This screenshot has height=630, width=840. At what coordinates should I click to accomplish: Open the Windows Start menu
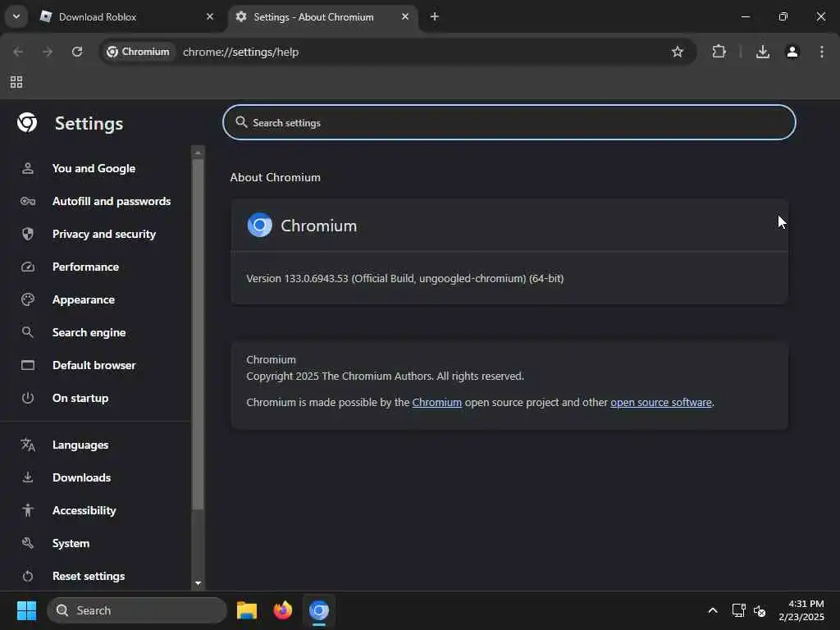26,610
